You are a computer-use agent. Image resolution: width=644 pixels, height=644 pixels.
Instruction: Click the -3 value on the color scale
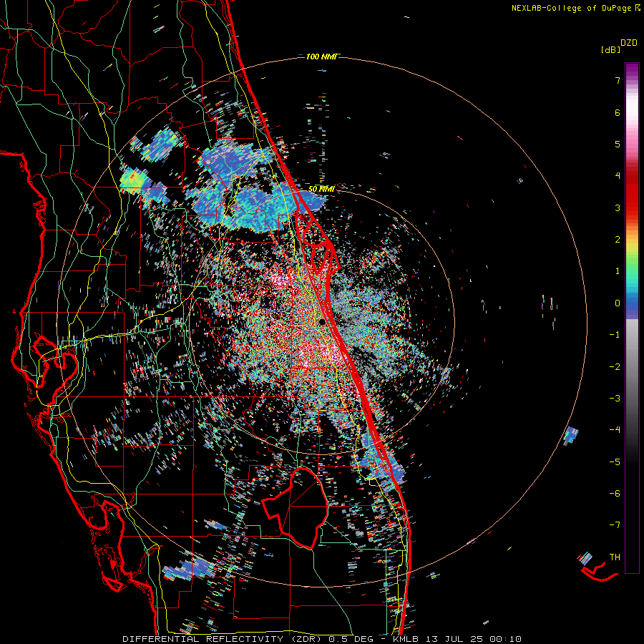tap(615, 399)
